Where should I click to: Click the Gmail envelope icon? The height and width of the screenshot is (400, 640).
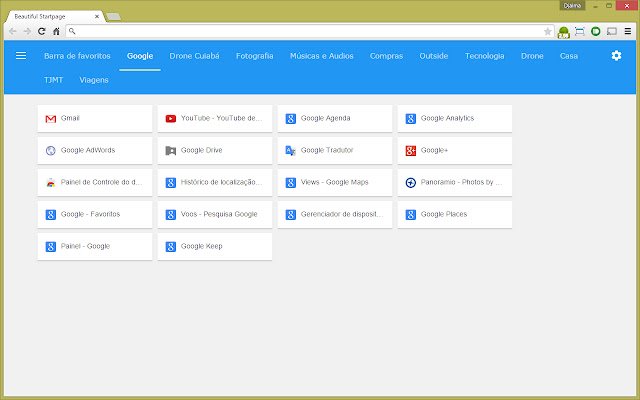coord(51,119)
